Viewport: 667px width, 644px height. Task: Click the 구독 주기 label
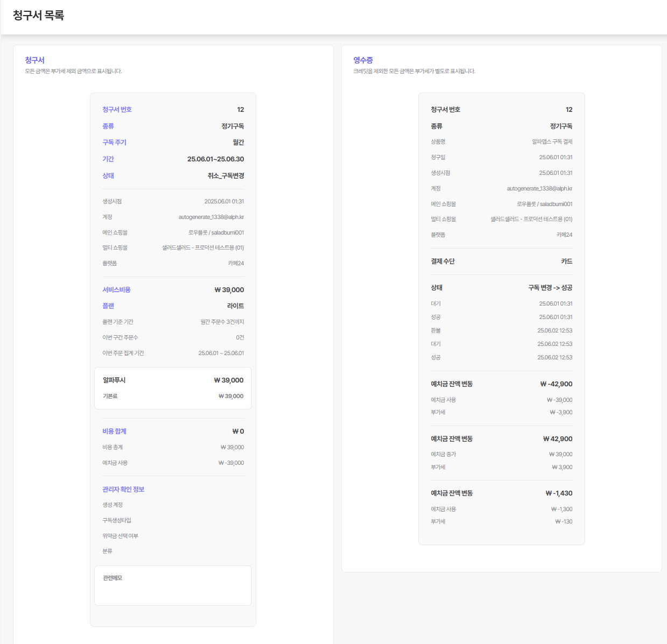pos(114,143)
